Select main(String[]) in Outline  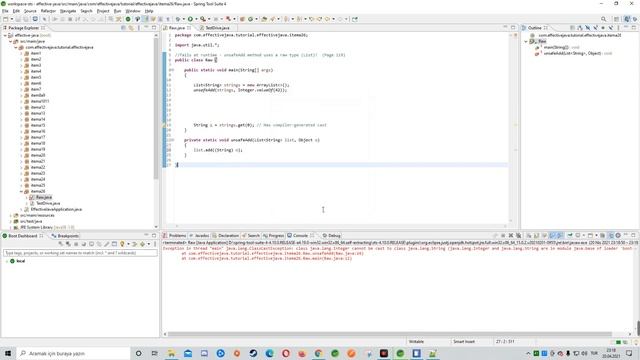[557, 47]
